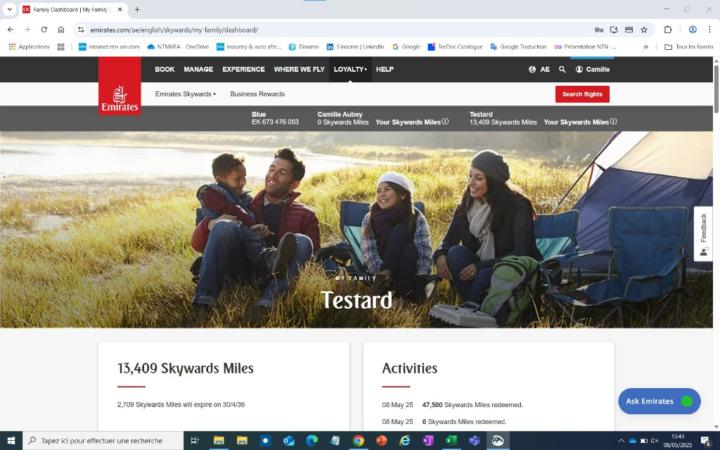Click the muted volume tray icon
The width and height of the screenshot is (720, 450).
[x=654, y=441]
